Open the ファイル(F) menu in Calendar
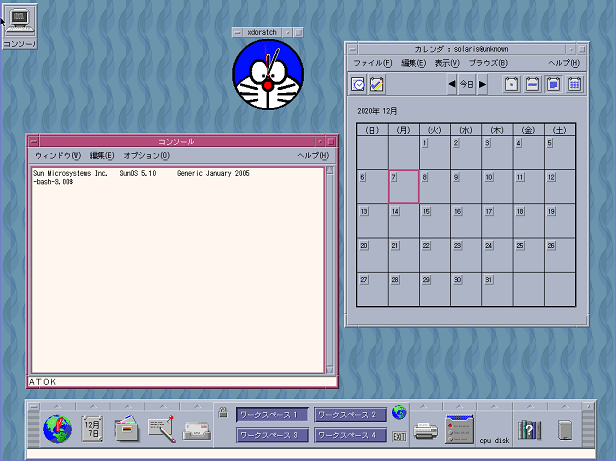The height and width of the screenshot is (461, 616). click(x=372, y=63)
